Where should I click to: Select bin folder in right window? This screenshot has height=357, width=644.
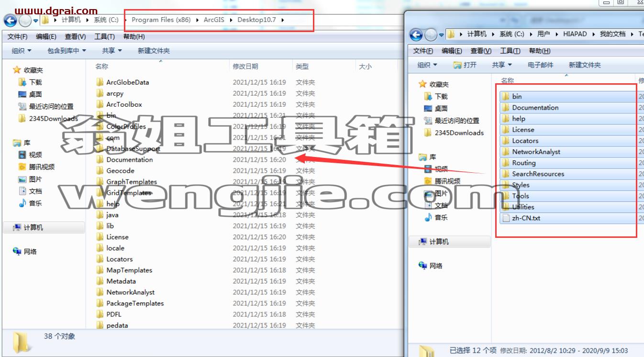pyautogui.click(x=569, y=97)
